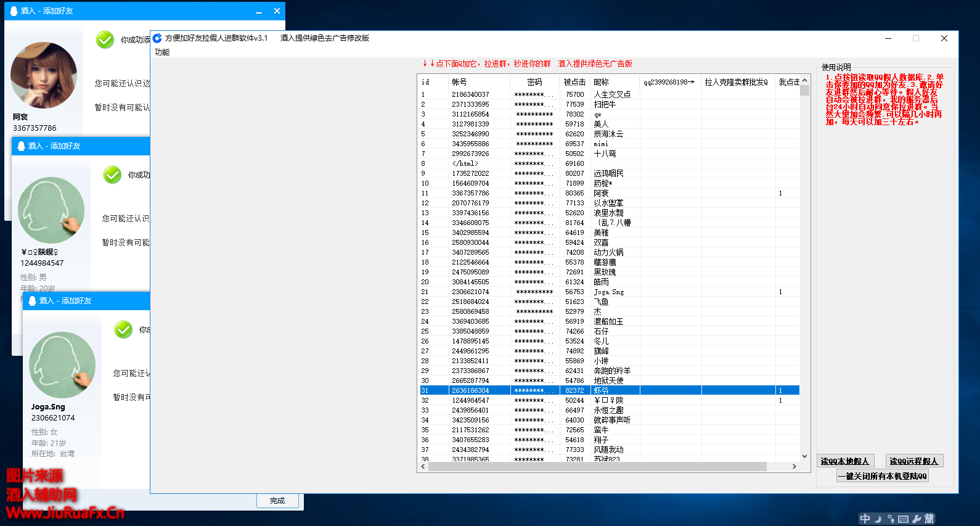Select the row with nickname 渡船如玉
This screenshot has width=980, height=526.
(x=608, y=321)
